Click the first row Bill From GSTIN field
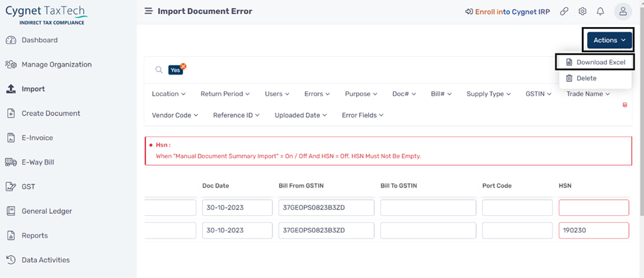644x278 pixels. (x=326, y=208)
